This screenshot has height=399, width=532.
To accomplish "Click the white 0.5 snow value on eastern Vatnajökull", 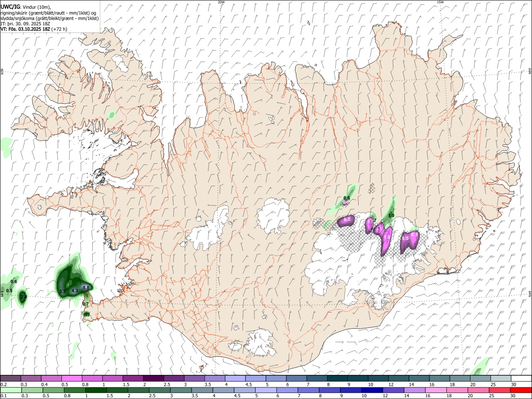I will click(405, 238).
